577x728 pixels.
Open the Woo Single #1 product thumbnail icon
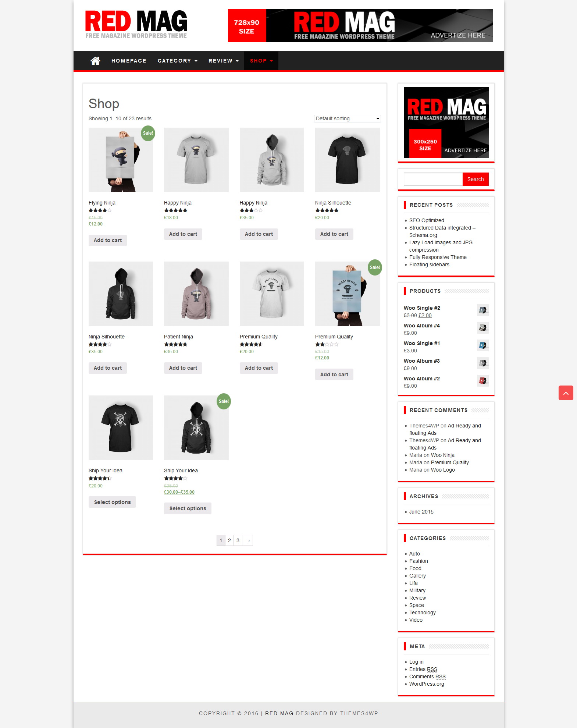click(x=483, y=345)
